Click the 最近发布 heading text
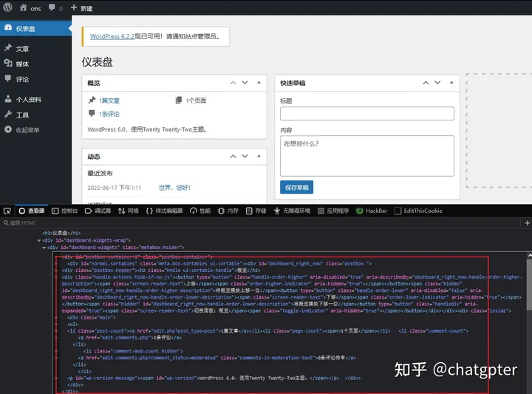Image resolution: width=532 pixels, height=394 pixels. pyautogui.click(x=100, y=173)
